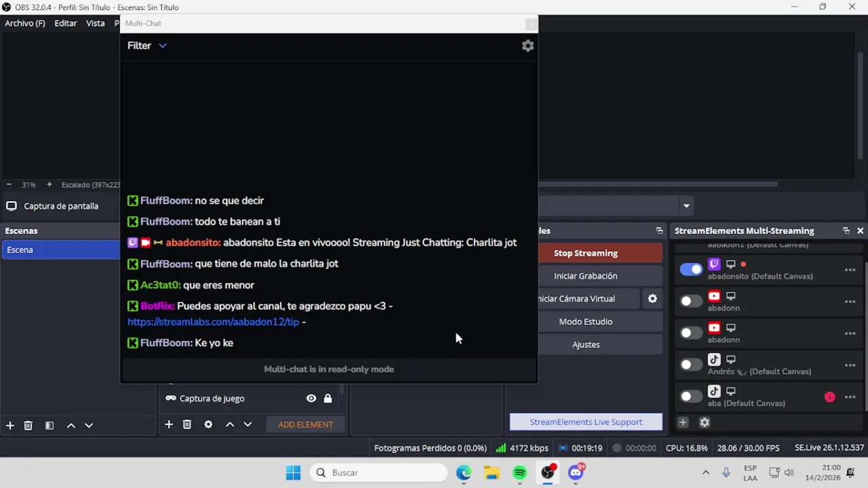
Task: Click abadonsito username in chat
Action: pyautogui.click(x=193, y=243)
